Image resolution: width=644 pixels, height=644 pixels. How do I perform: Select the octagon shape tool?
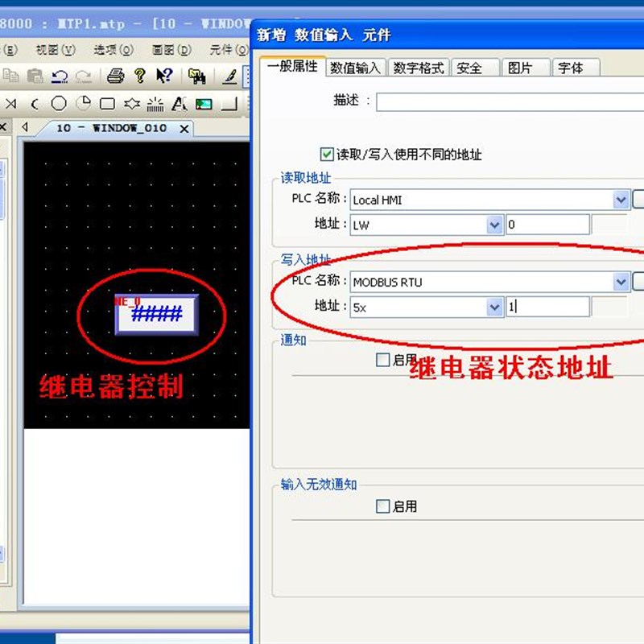[x=59, y=104]
